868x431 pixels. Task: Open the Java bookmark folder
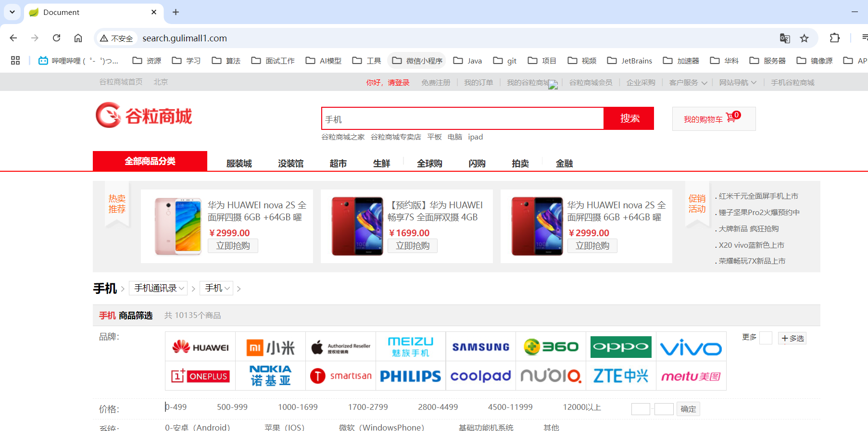[x=467, y=61]
